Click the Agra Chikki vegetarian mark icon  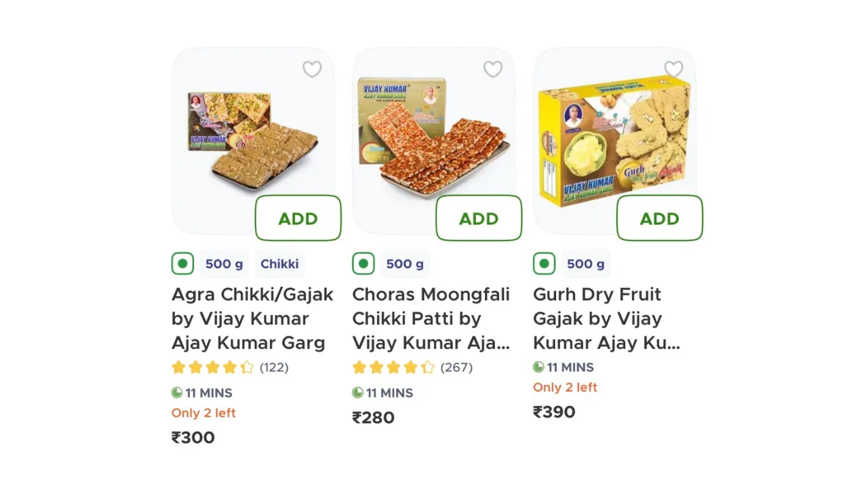[182, 264]
